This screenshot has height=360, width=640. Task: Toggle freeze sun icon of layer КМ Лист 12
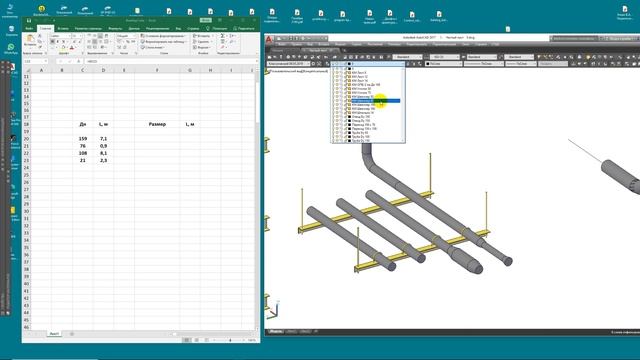(337, 77)
